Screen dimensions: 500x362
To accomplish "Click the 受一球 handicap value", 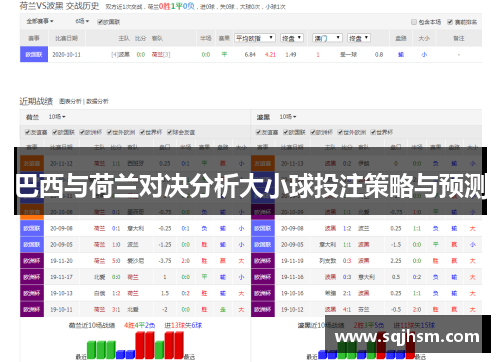I will 348,55.
